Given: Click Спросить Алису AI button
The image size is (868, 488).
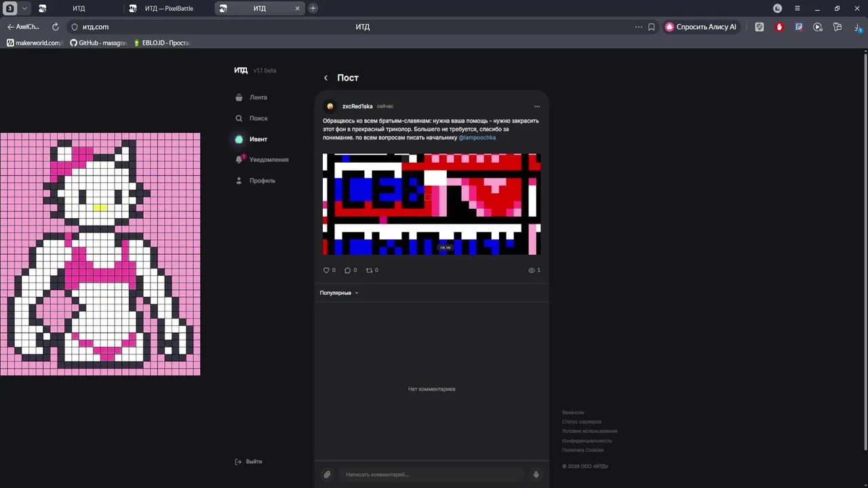Looking at the screenshot, I should point(701,27).
